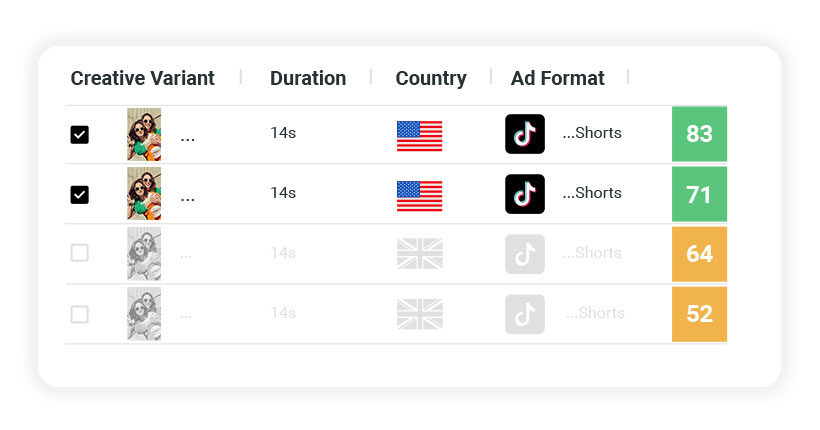The width and height of the screenshot is (820, 430).
Task: Click the US flag in the first row
Action: [419, 135]
